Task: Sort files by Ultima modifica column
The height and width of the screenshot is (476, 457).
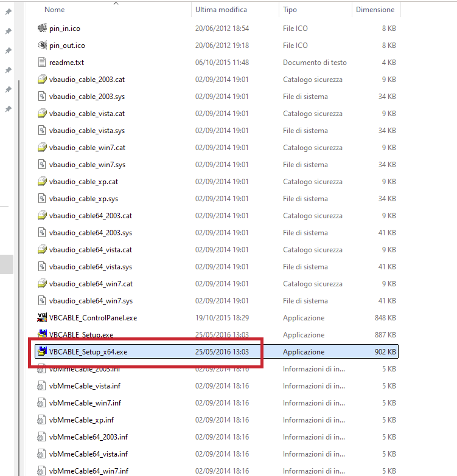Action: click(221, 10)
